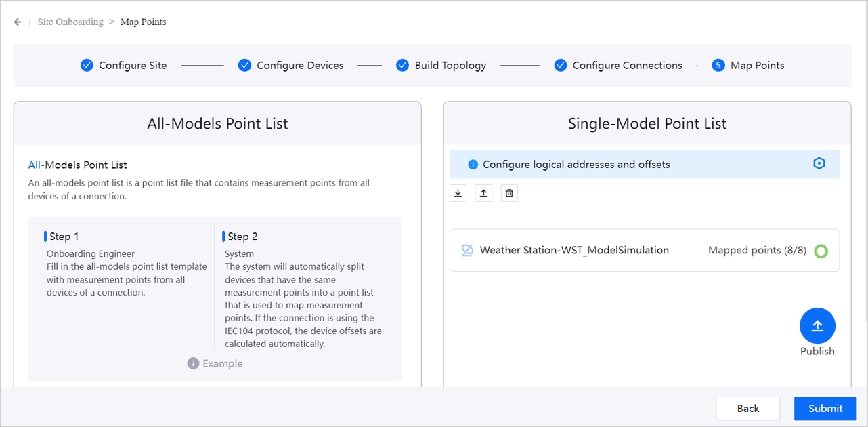Open the Example link
This screenshot has width=868, height=427.
coord(222,364)
